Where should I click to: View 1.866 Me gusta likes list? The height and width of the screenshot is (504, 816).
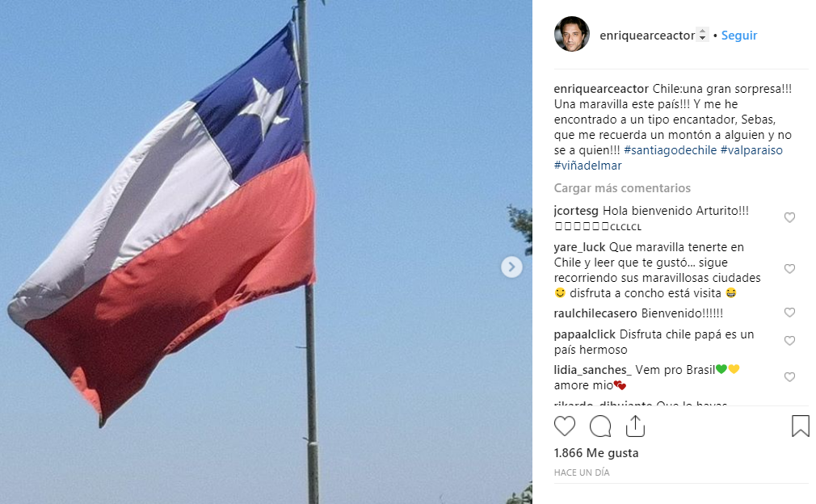596,453
